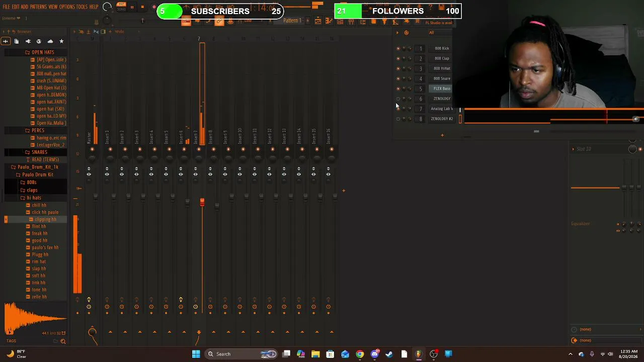Viewport: 644px width, 362px height.
Task: Mute the FLEX Bass channel
Action: [x=398, y=89]
